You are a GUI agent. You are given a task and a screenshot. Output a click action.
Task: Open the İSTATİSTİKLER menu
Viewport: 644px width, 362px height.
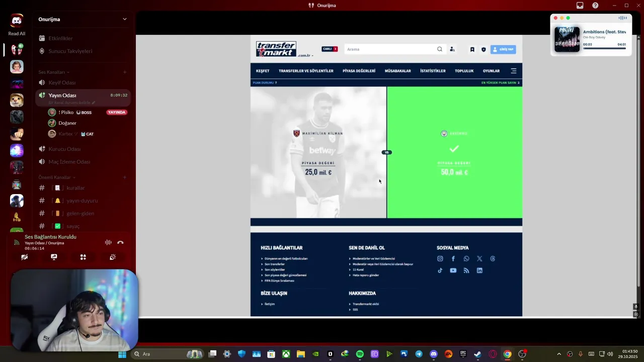tap(433, 71)
